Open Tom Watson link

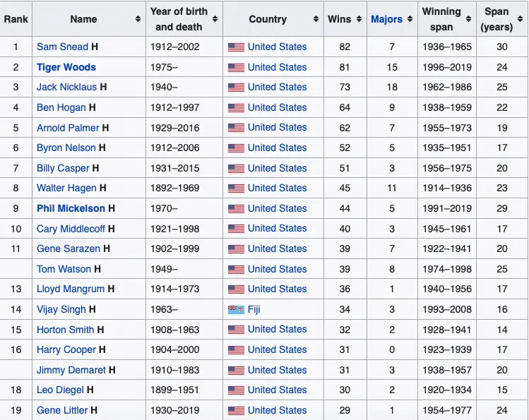(x=64, y=270)
